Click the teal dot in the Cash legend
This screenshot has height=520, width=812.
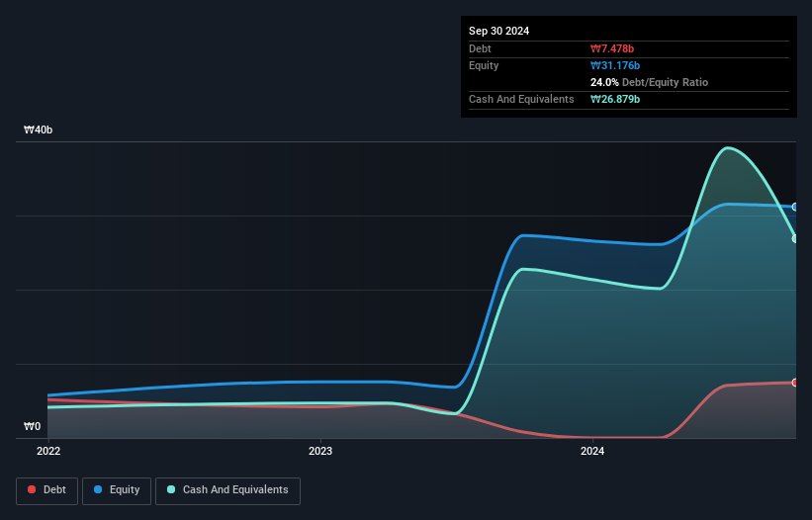(x=171, y=489)
